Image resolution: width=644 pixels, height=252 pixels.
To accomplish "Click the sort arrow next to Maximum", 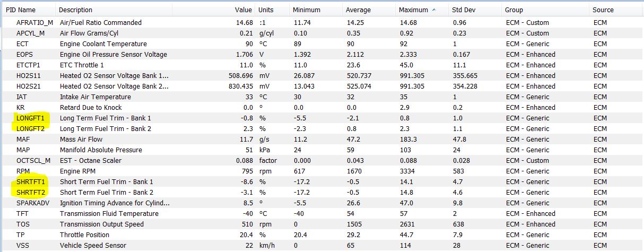I will click(434, 10).
